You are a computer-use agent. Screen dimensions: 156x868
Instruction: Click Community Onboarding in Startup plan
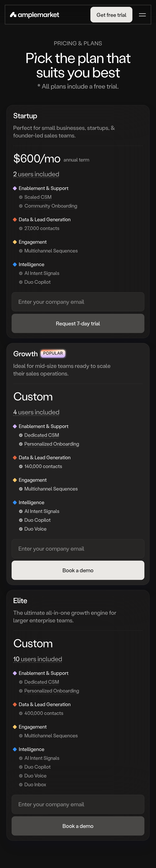click(51, 206)
